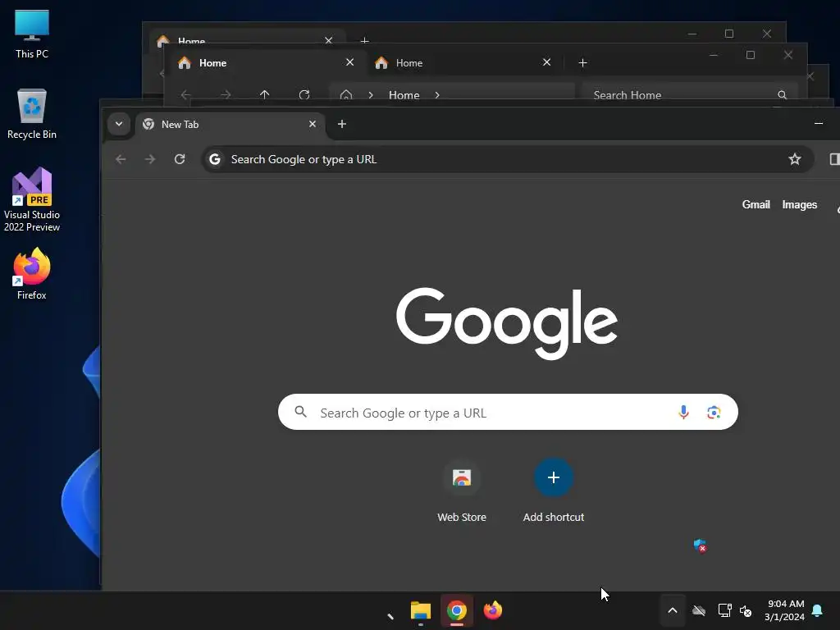Click File Explorer's up arrow button
The height and width of the screenshot is (630, 840).
[264, 95]
